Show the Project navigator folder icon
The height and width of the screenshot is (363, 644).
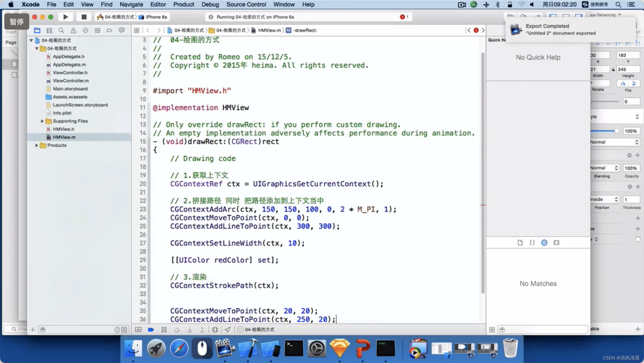coord(37,30)
